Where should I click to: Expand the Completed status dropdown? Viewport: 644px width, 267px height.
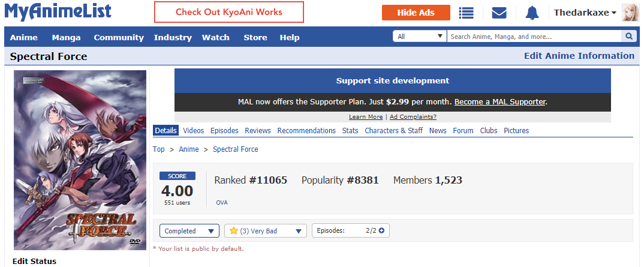coord(188,231)
